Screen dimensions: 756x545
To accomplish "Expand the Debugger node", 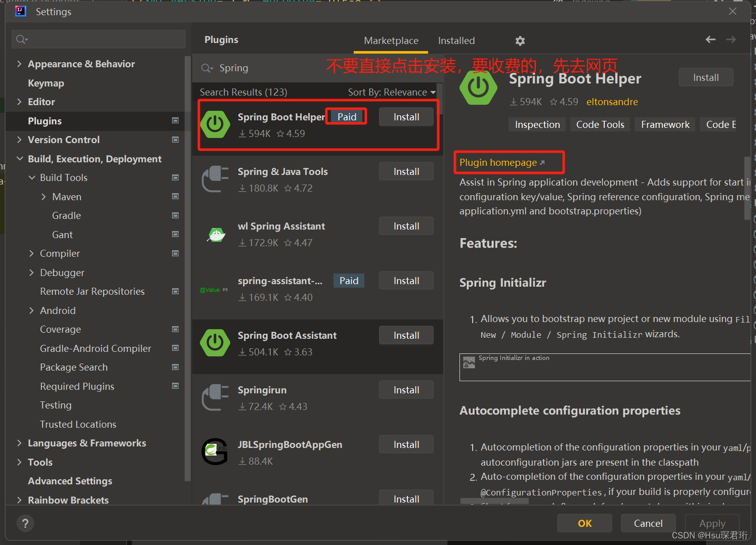I will pos(31,272).
